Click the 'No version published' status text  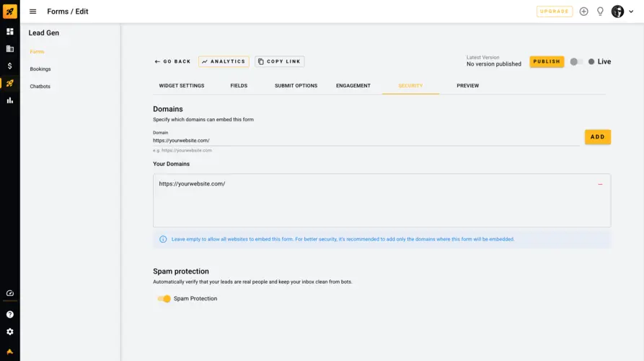tap(494, 64)
